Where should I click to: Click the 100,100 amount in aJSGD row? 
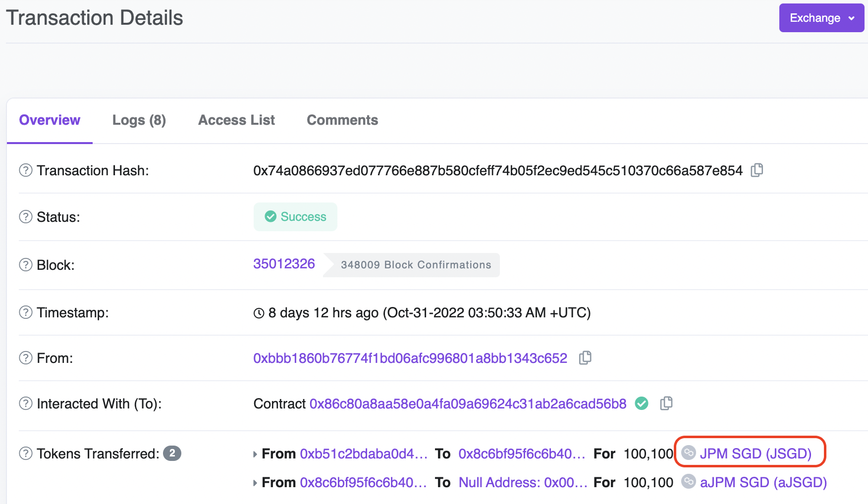click(x=649, y=482)
